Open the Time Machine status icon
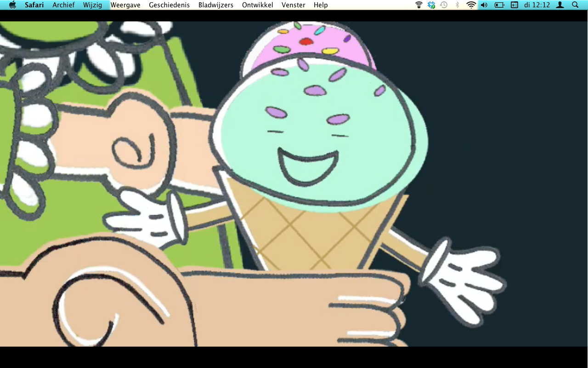Screen dimensions: 588x368 click(444, 5)
